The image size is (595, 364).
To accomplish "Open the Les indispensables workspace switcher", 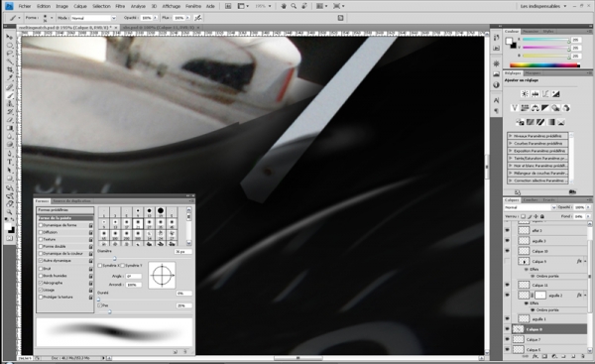I will pos(543,6).
